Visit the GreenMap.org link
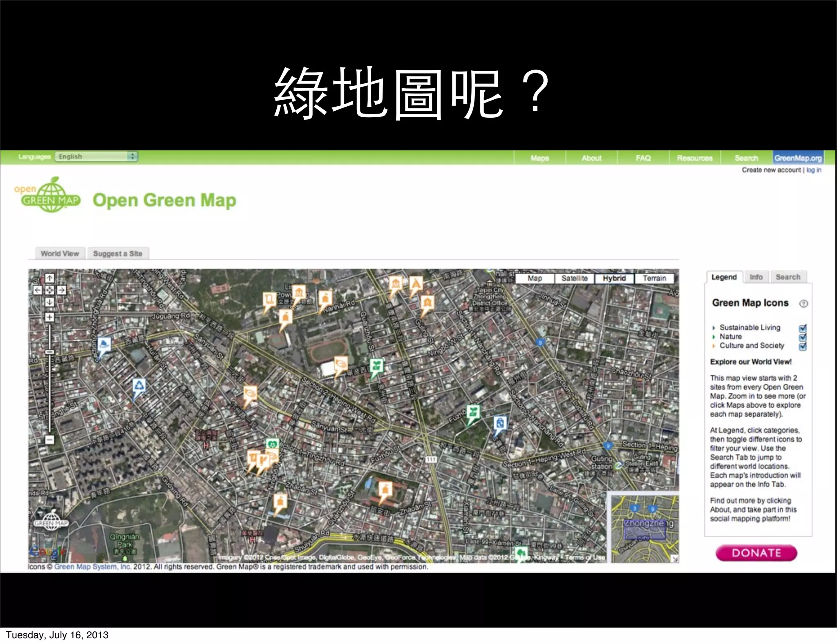The width and height of the screenshot is (837, 644). [798, 158]
